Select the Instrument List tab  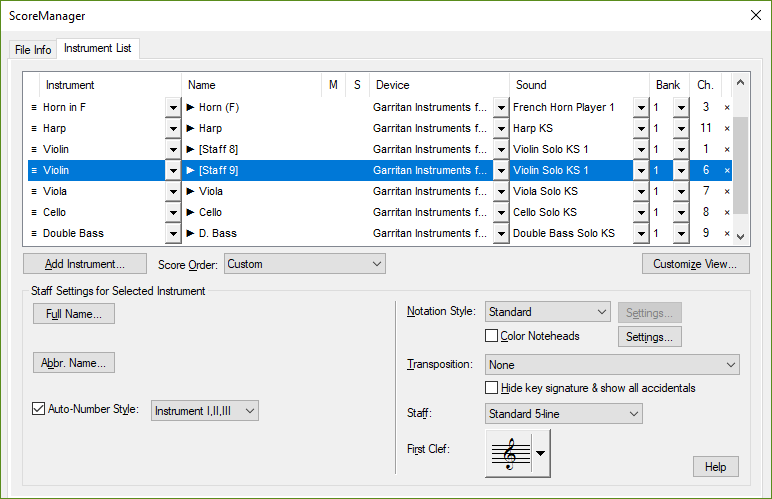tap(98, 48)
